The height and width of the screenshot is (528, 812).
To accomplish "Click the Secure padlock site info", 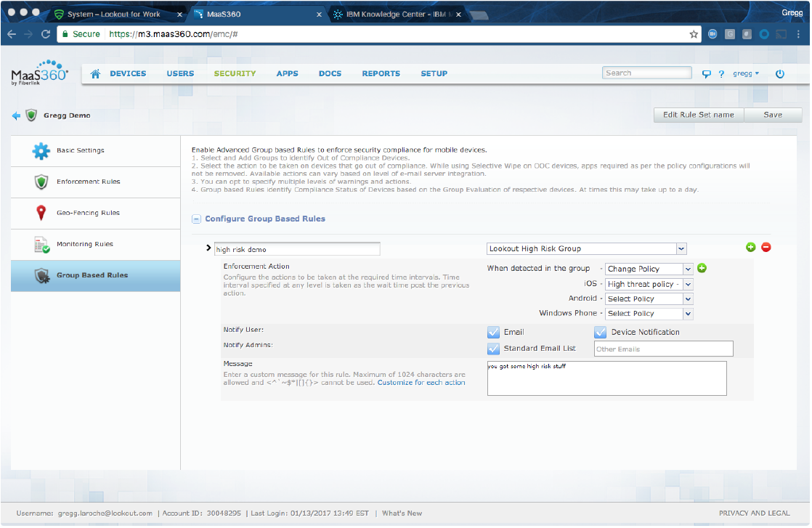I will pos(81,34).
